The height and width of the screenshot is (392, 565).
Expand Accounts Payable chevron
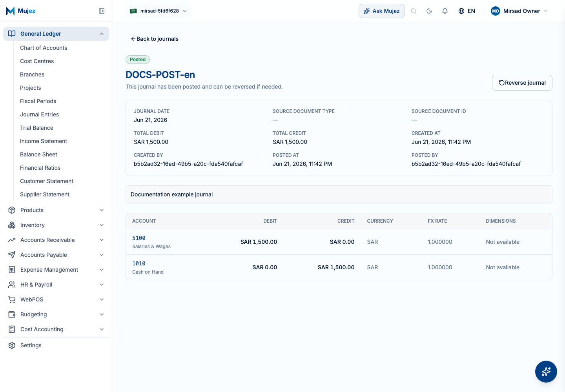tap(102, 255)
